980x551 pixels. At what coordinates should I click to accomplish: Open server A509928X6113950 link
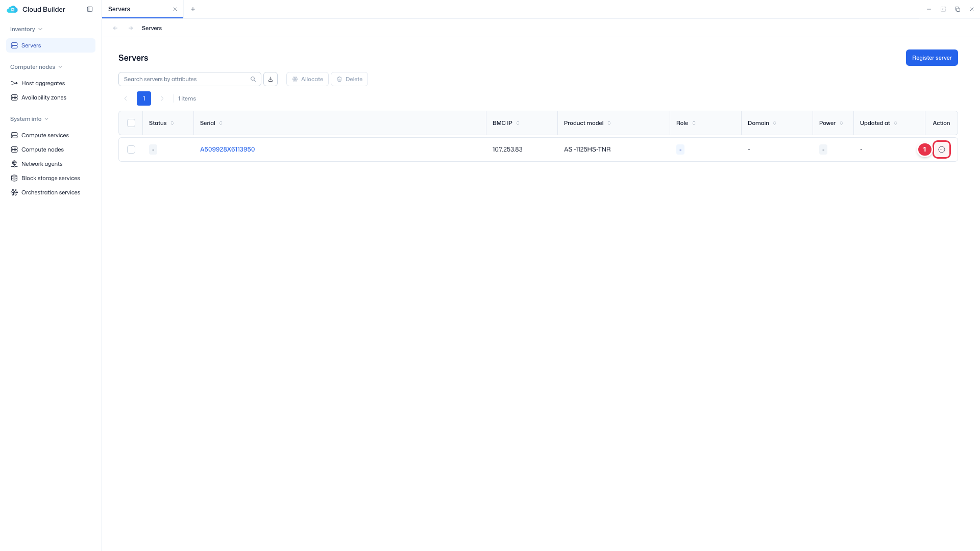[227, 149]
